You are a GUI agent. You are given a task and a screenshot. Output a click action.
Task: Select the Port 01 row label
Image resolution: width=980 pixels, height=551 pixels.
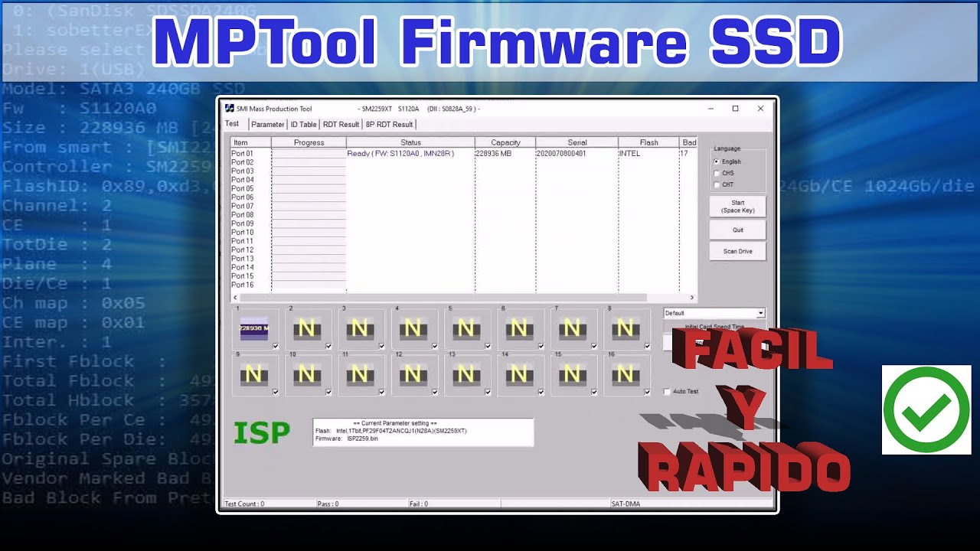243,154
